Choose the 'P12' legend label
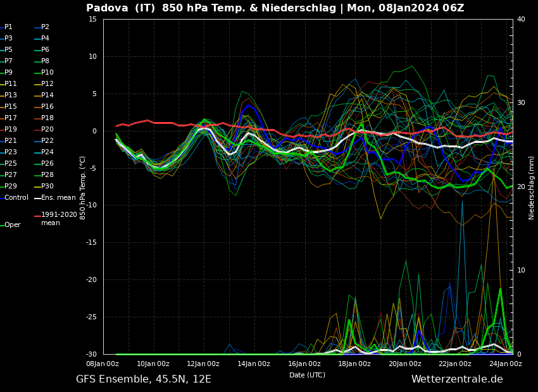The width and height of the screenshot is (538, 392). coord(47,83)
